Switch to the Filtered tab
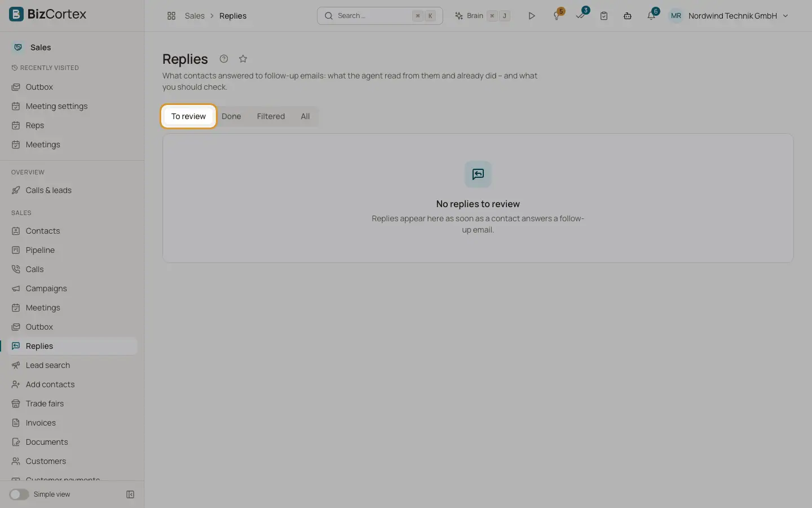 click(271, 116)
